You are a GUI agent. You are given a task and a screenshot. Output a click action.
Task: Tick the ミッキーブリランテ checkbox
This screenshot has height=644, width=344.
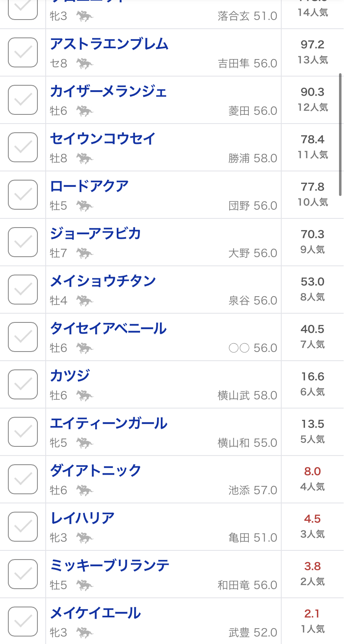tap(23, 574)
